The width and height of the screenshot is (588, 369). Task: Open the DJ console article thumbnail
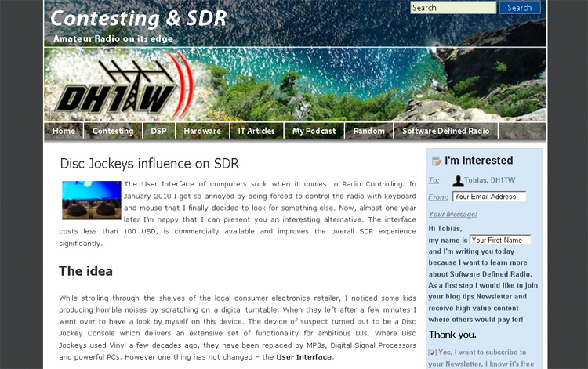(x=91, y=200)
